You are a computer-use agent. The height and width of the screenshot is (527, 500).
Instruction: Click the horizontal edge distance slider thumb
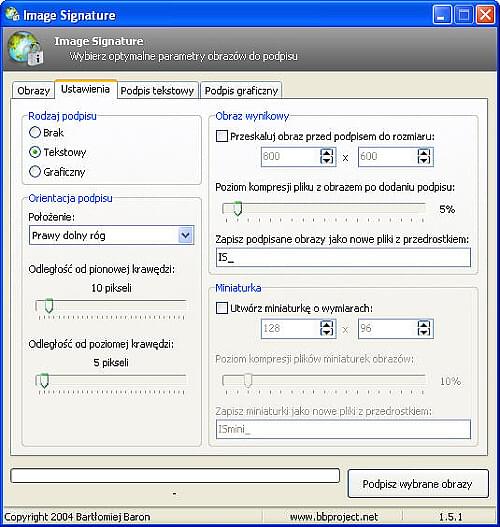coord(44,380)
